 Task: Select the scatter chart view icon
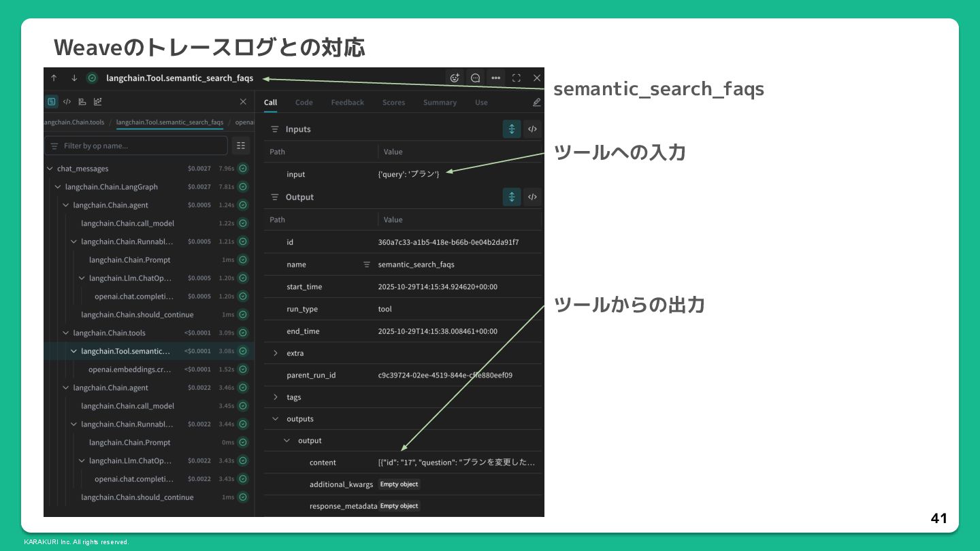98,102
